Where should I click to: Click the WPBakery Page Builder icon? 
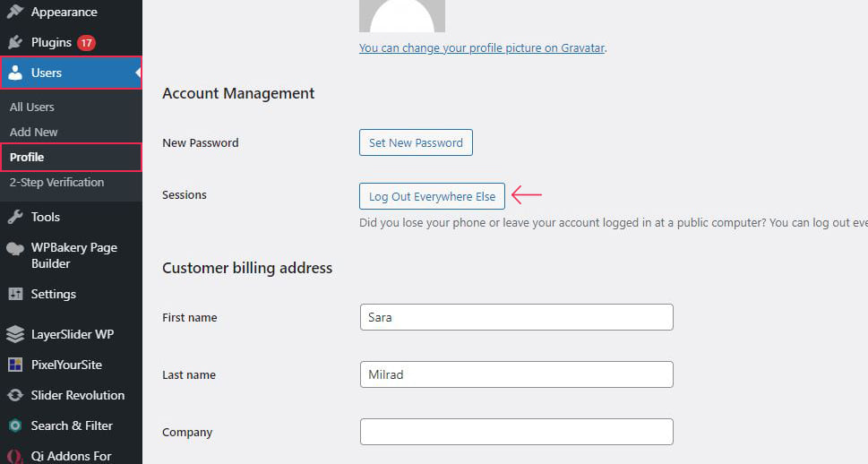(15, 249)
